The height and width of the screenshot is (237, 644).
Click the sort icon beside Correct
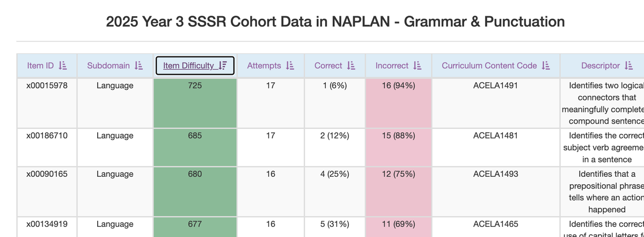pos(351,66)
